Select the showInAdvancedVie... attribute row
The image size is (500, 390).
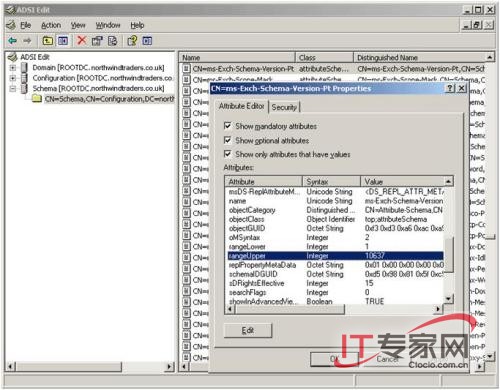coord(335,301)
